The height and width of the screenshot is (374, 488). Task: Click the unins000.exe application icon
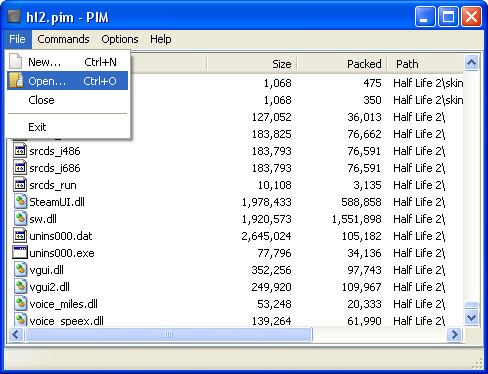pyautogui.click(x=20, y=253)
